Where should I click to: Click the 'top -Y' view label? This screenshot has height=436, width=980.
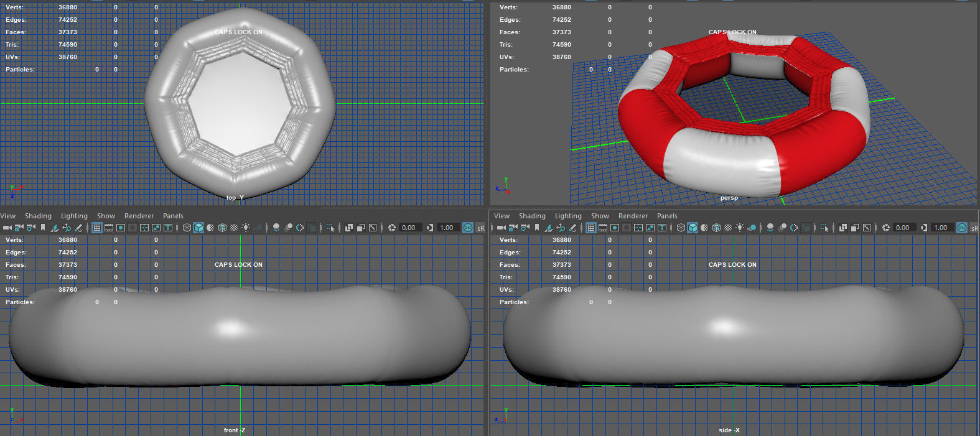coord(235,198)
